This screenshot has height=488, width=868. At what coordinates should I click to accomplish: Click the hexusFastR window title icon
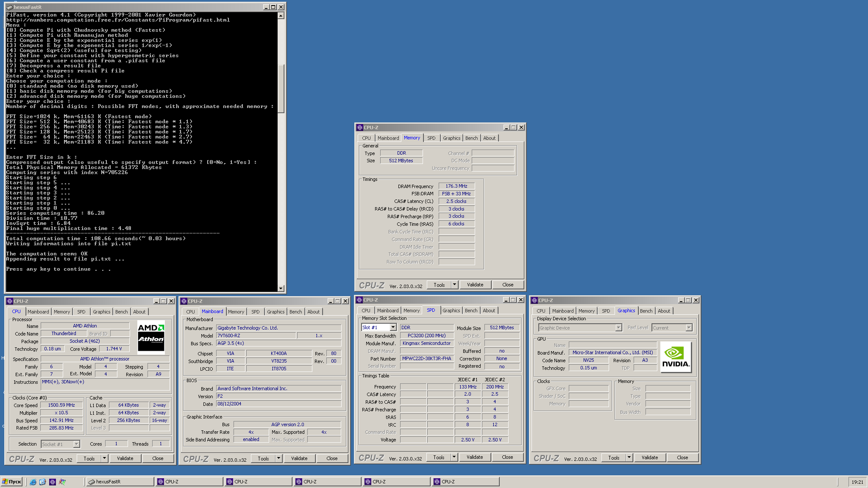coord(9,7)
